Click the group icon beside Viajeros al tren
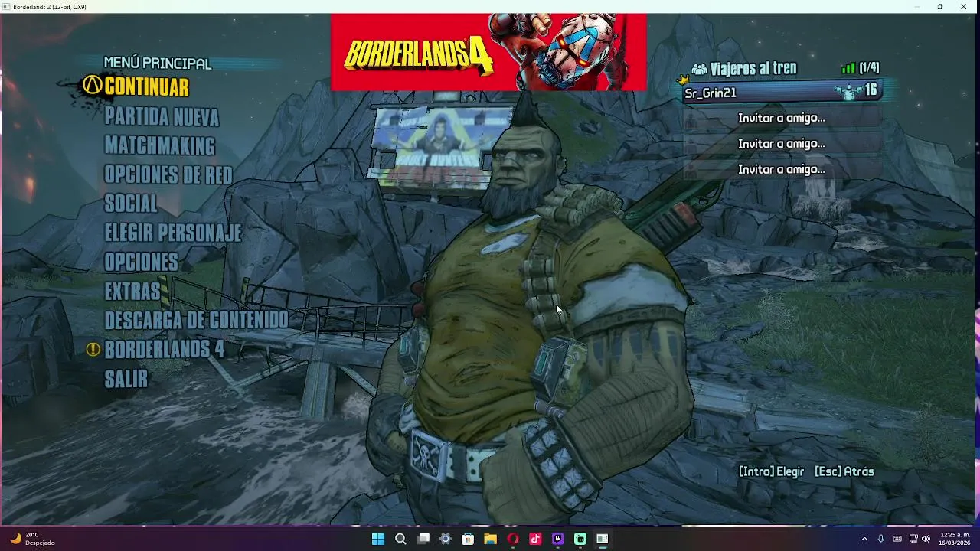The image size is (980, 551). click(698, 69)
